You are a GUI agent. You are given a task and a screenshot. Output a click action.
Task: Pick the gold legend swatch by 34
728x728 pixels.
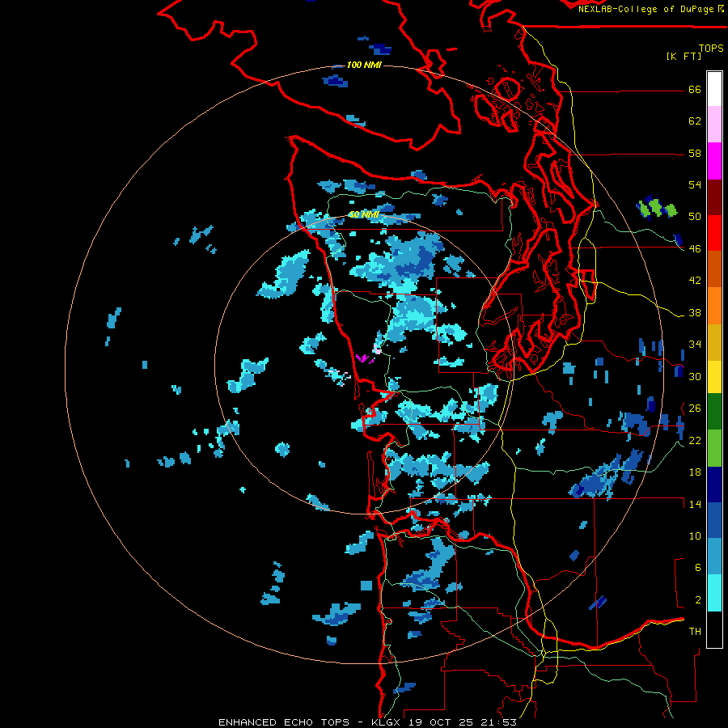[x=714, y=342]
